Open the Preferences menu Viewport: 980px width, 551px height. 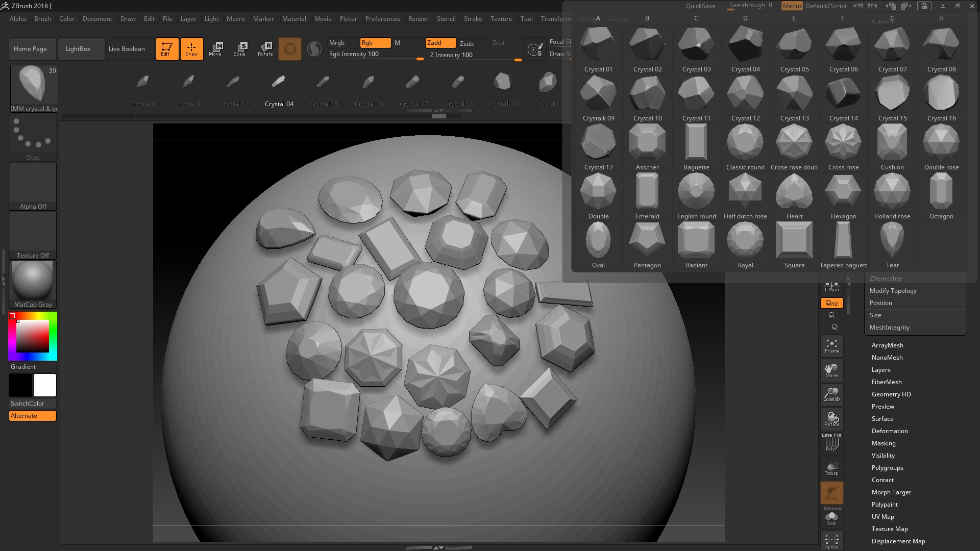pos(382,19)
